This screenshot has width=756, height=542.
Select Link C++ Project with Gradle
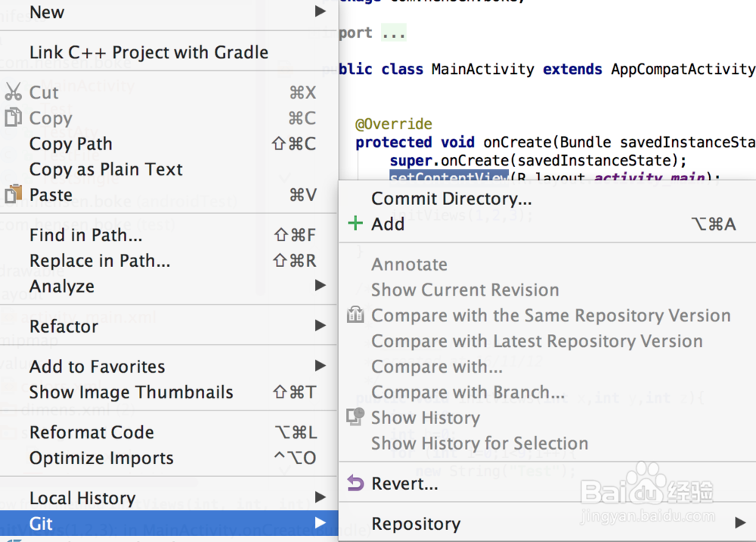tap(149, 52)
